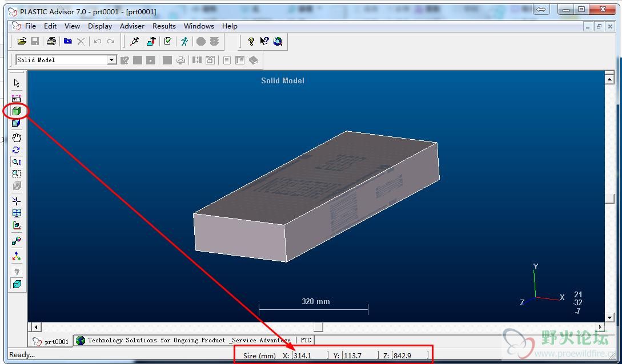Screen dimensions: 622x364
Task: Click the grey 3D box model in the viewport
Action: (x=316, y=196)
